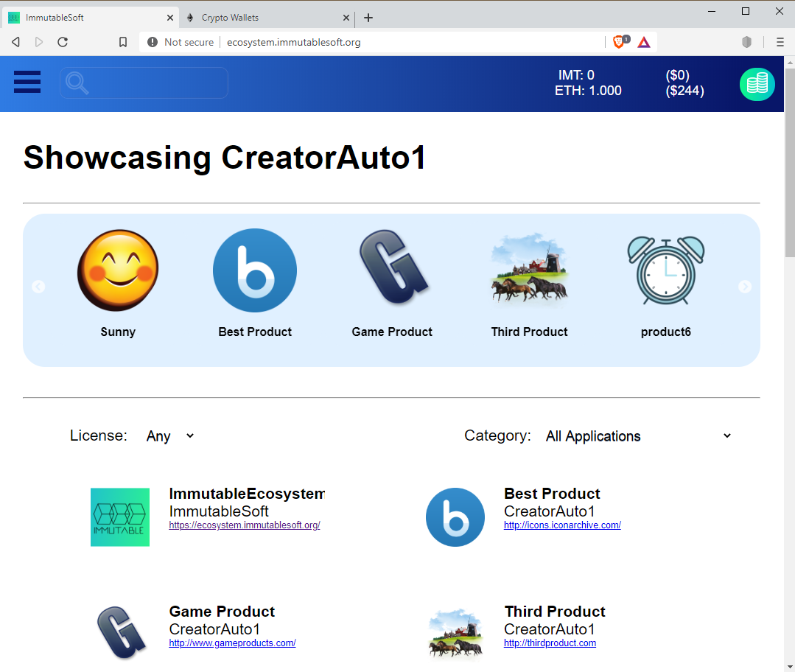Screen dimensions: 795x672
Task: Open the License Any dropdown
Action: coord(170,436)
